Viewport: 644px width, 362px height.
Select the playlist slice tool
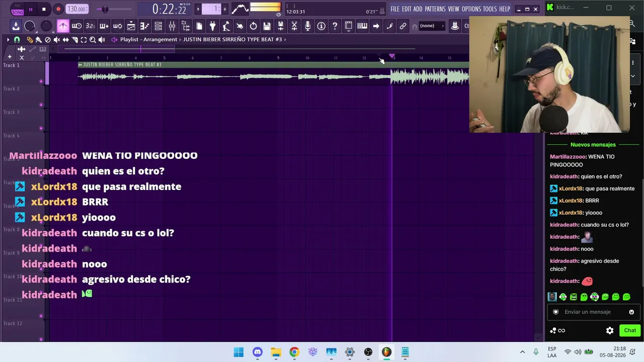74,39
